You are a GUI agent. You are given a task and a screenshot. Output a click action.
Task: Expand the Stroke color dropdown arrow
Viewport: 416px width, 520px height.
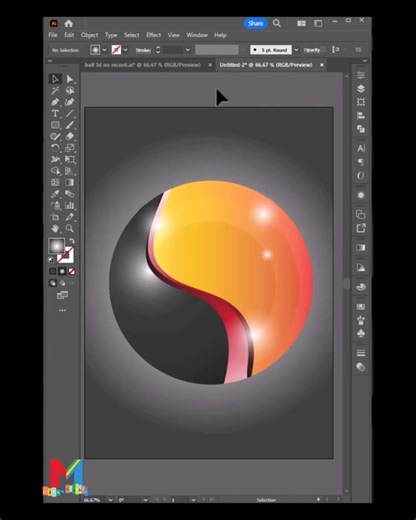pyautogui.click(x=125, y=50)
